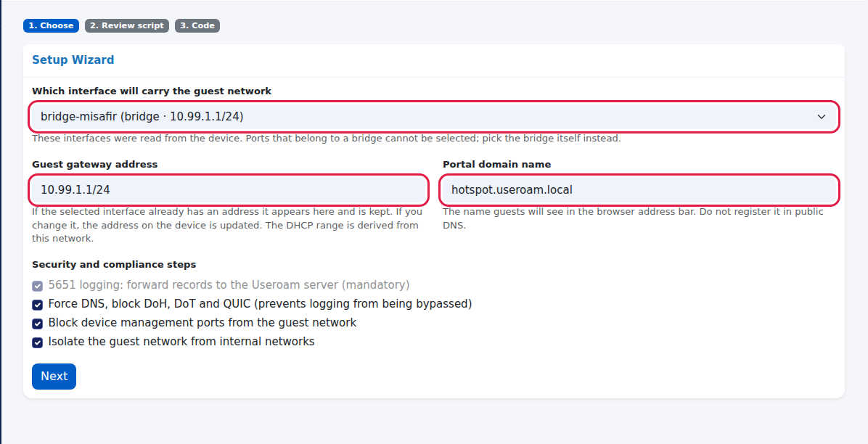The height and width of the screenshot is (444, 868).
Task: Switch to '2. Review script' step
Action: click(x=127, y=25)
